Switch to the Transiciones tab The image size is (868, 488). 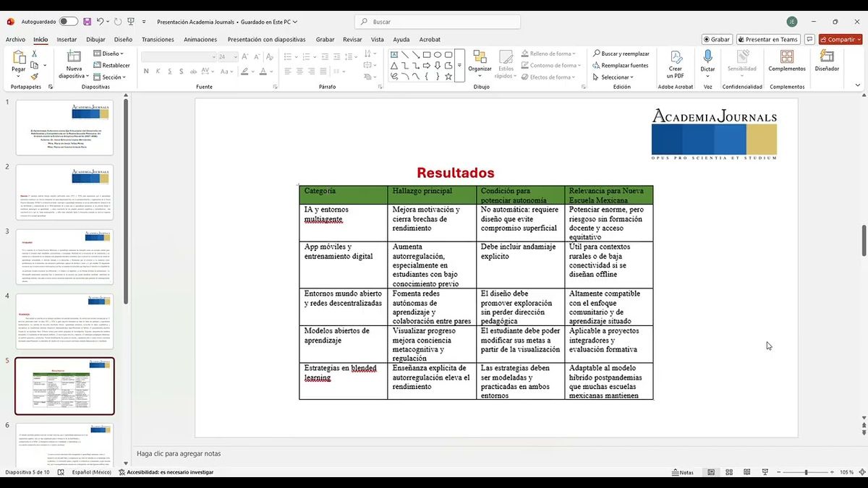tap(158, 40)
